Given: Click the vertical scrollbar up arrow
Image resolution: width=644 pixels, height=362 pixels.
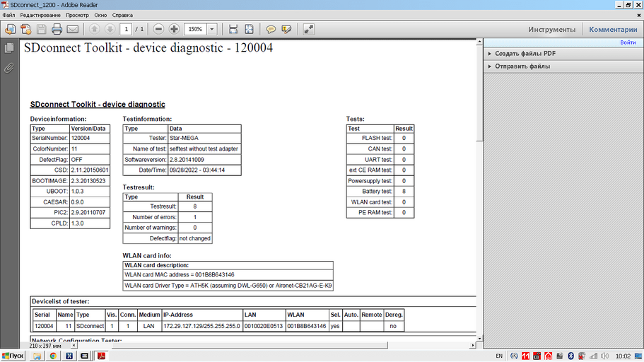Looking at the screenshot, I should click(x=479, y=42).
